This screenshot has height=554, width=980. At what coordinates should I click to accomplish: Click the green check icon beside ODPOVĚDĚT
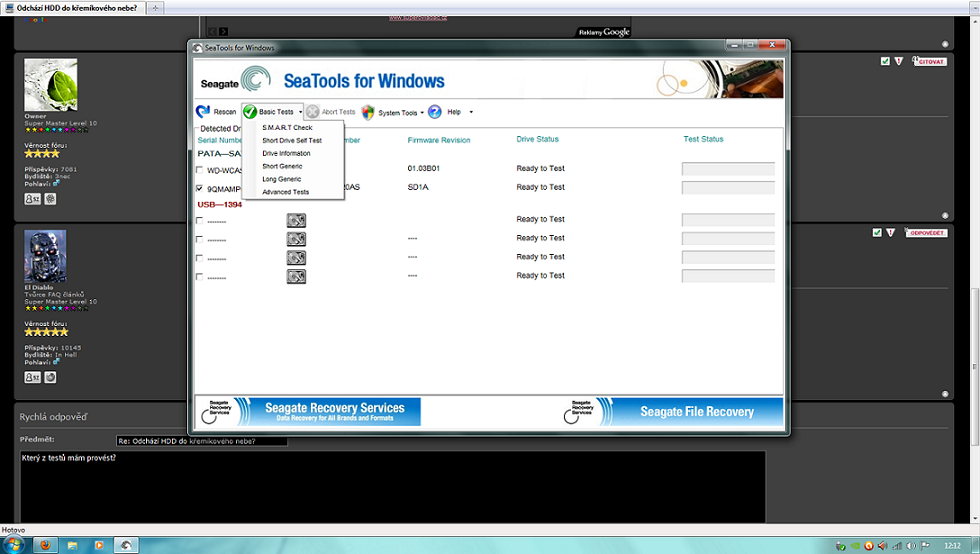click(877, 233)
